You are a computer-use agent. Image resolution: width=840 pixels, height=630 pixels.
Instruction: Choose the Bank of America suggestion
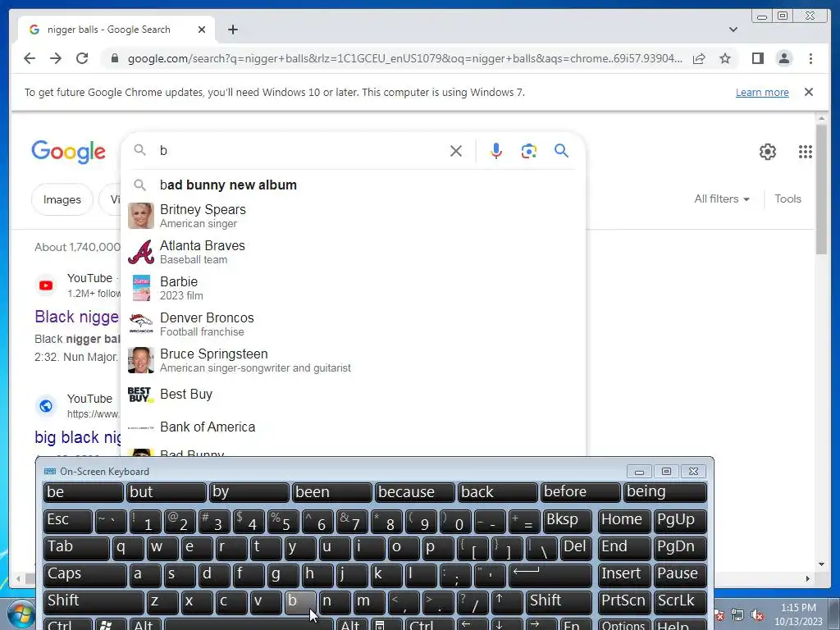[x=354, y=427]
